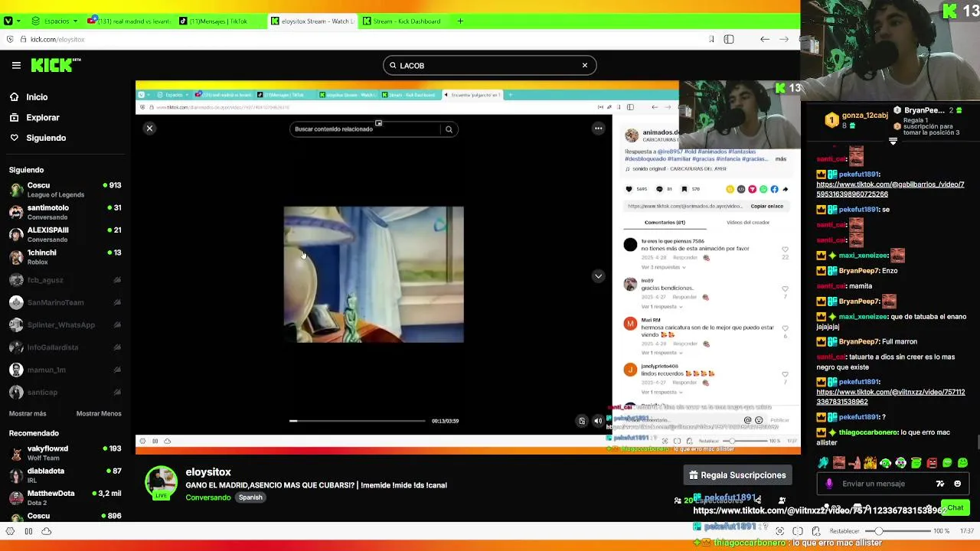The image size is (980, 551).
Task: Click the status bar capture icon
Action: (x=780, y=531)
